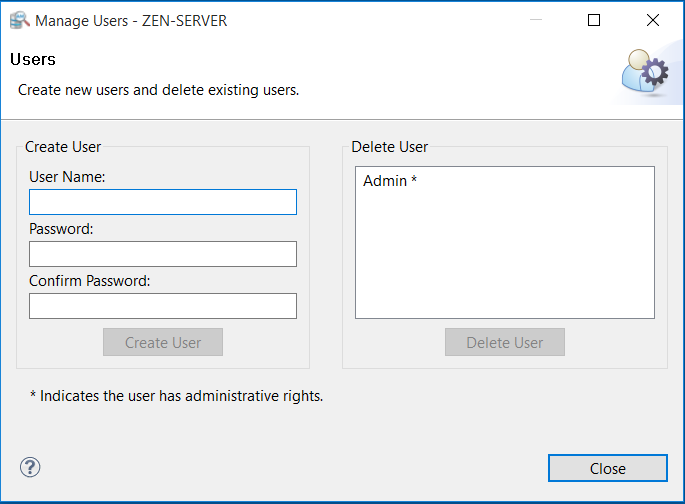The height and width of the screenshot is (504, 685).
Task: Click the user gear icon in header
Action: coord(644,75)
